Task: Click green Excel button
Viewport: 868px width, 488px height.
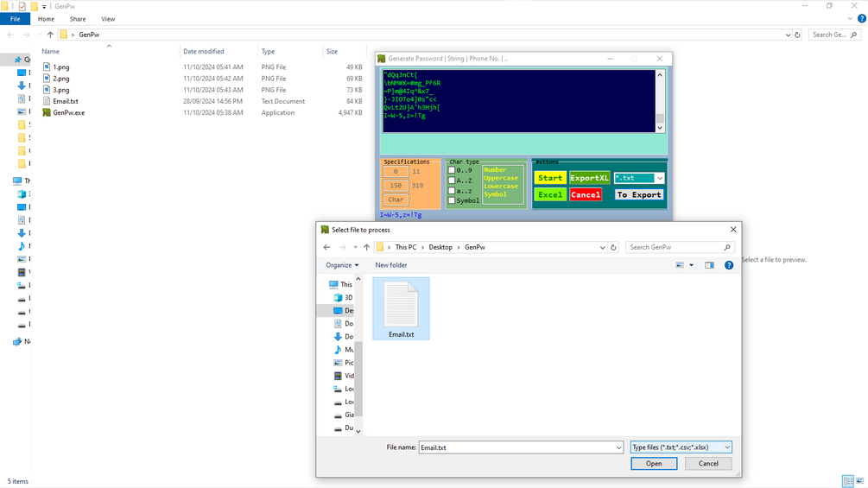Action: point(550,194)
